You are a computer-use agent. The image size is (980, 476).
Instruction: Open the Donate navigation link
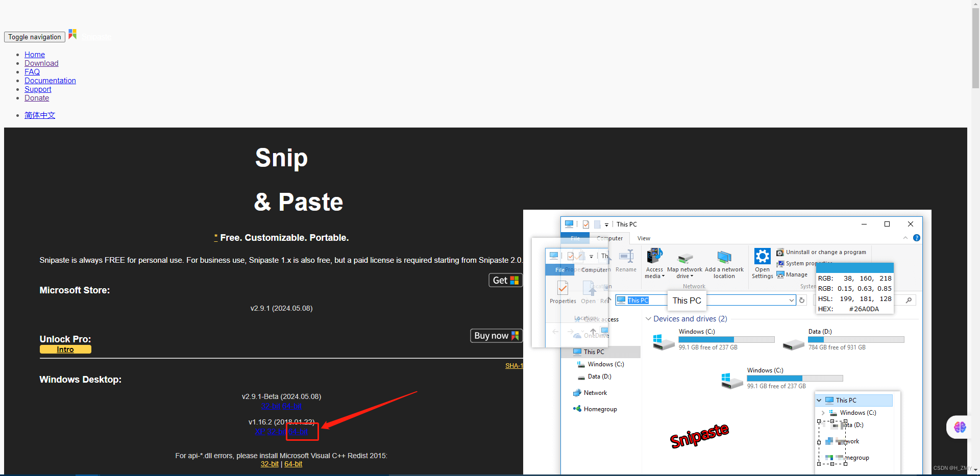[37, 98]
